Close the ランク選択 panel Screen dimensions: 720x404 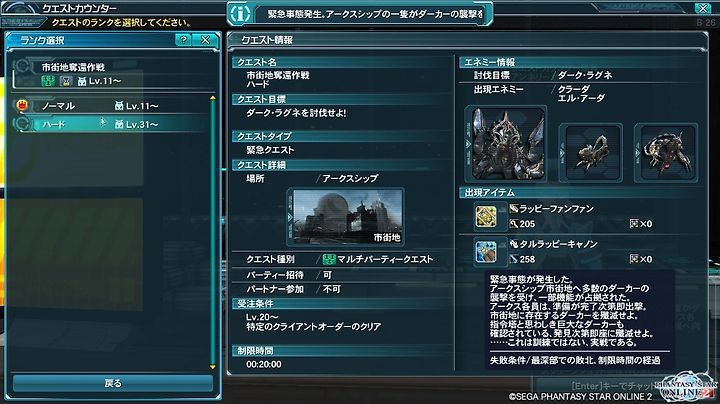[x=205, y=40]
